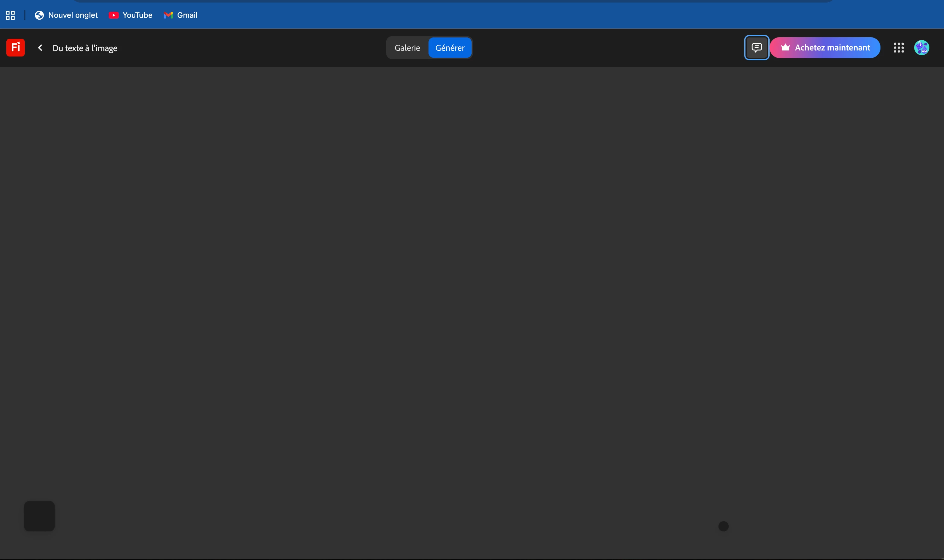This screenshot has width=944, height=560.
Task: Click the small dark circle at bottom right
Action: (x=723, y=526)
